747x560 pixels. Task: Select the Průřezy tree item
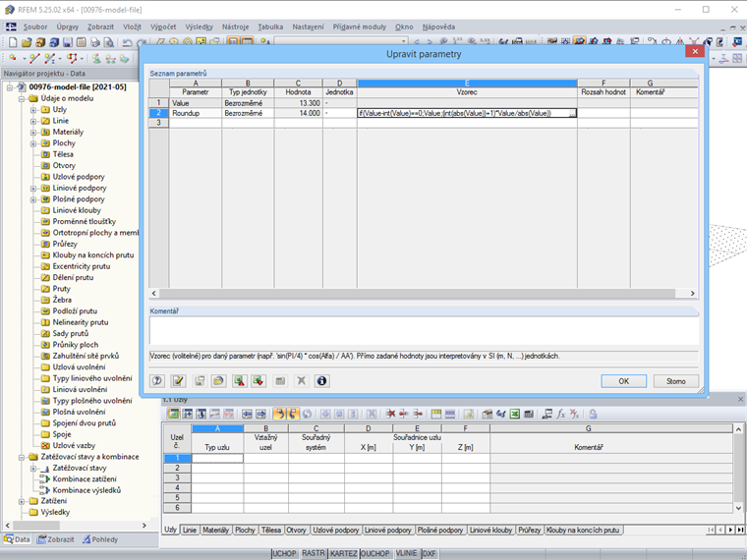[x=65, y=244]
